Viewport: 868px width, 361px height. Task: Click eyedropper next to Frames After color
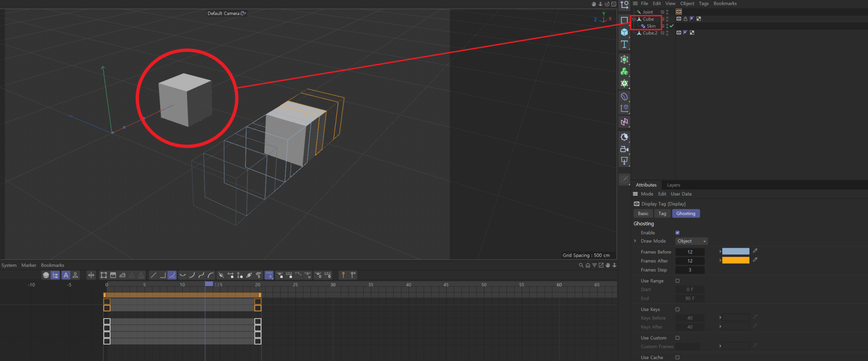pyautogui.click(x=755, y=260)
